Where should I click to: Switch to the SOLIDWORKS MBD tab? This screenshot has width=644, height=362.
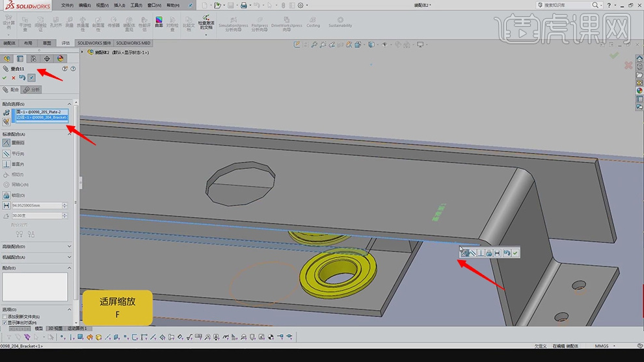pyautogui.click(x=133, y=43)
